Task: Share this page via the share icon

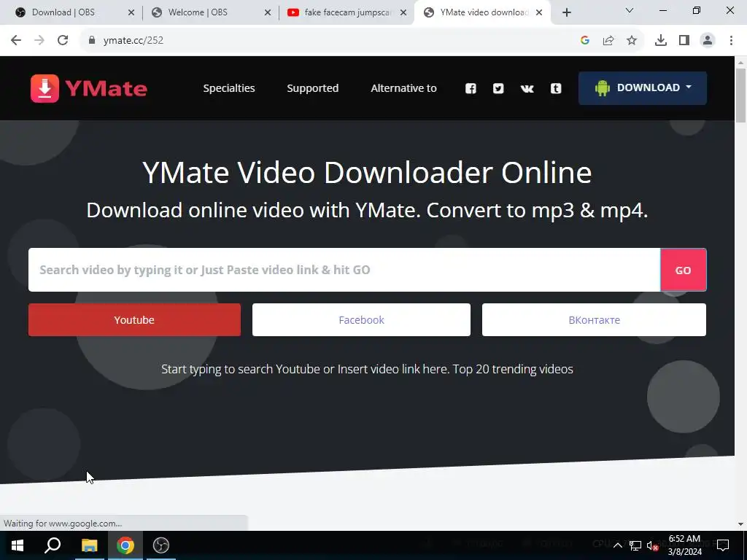Action: pyautogui.click(x=608, y=41)
